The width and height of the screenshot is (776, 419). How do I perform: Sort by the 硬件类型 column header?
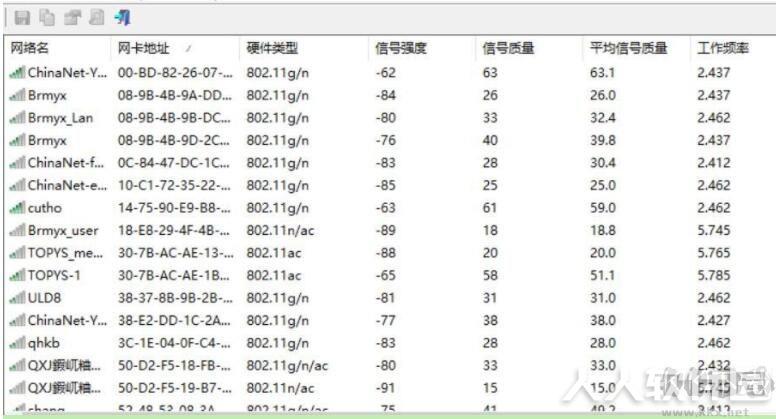pos(272,48)
